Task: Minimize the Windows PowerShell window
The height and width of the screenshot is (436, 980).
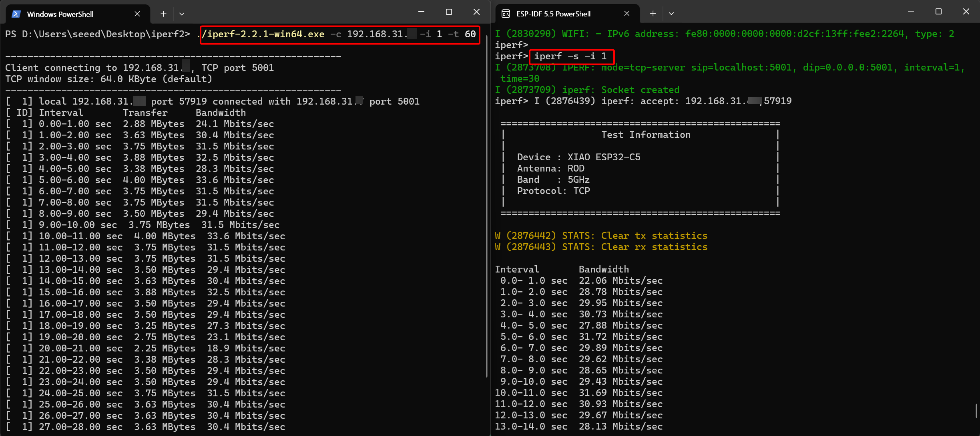Action: coord(421,12)
